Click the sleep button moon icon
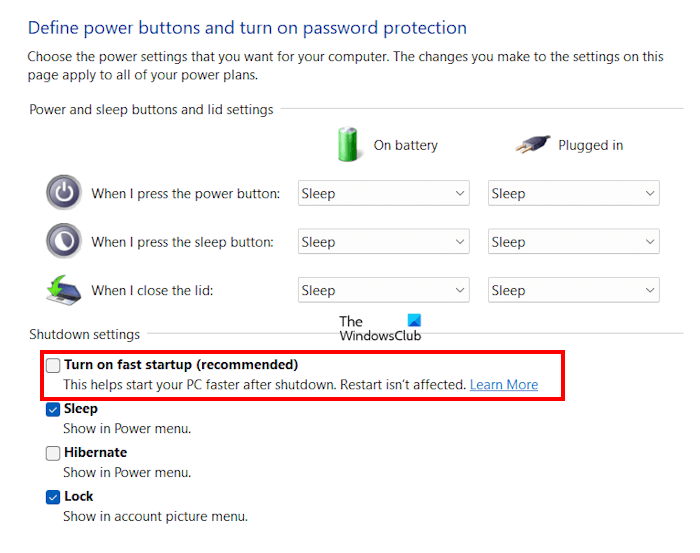The height and width of the screenshot is (553, 700). coord(64,241)
